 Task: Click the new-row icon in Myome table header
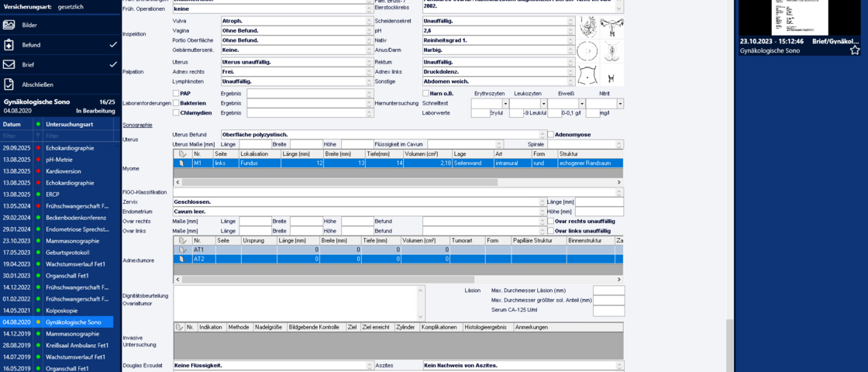click(x=182, y=154)
